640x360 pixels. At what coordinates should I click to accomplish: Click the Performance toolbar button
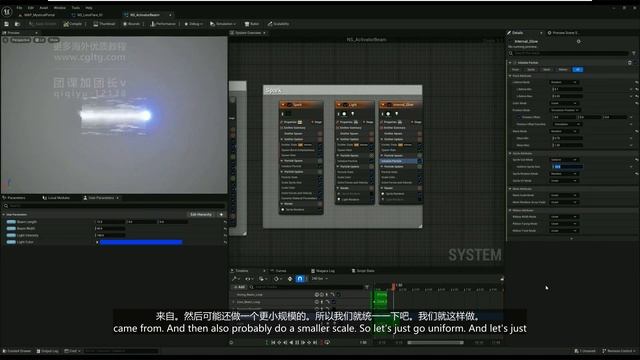click(163, 24)
